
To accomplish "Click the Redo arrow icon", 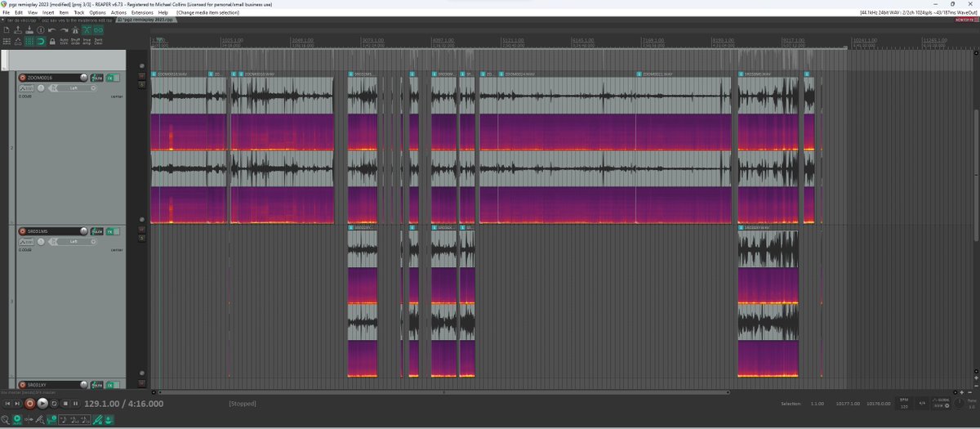I will tap(64, 30).
